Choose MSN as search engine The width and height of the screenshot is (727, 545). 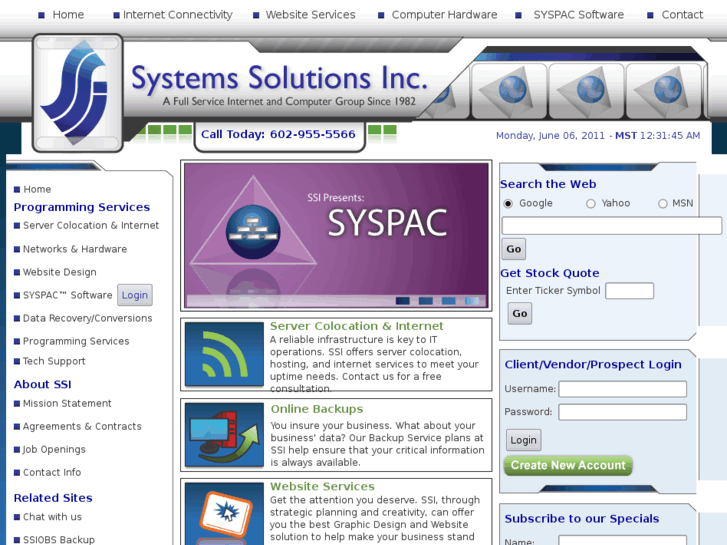click(x=663, y=204)
